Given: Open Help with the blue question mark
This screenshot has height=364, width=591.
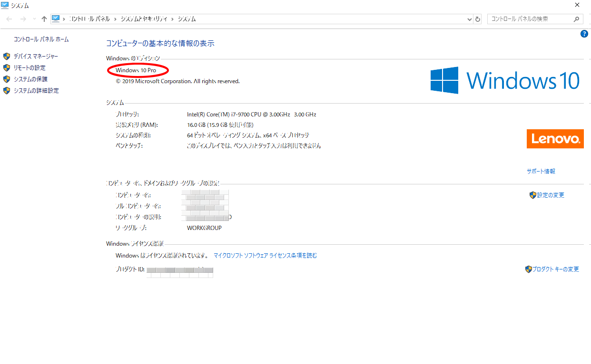Looking at the screenshot, I should [x=584, y=34].
